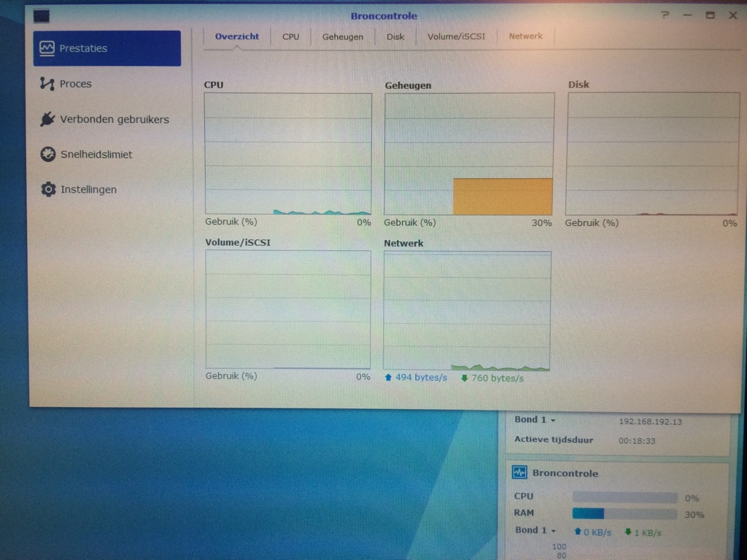Click the help question mark icon

(665, 15)
